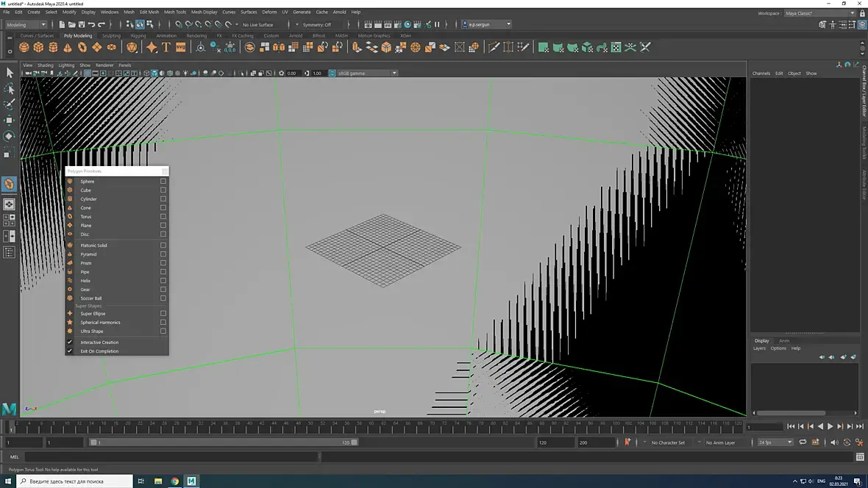Viewport: 868px width, 488px height.
Task: Uncheck Interactive Creation option
Action: pos(71,342)
